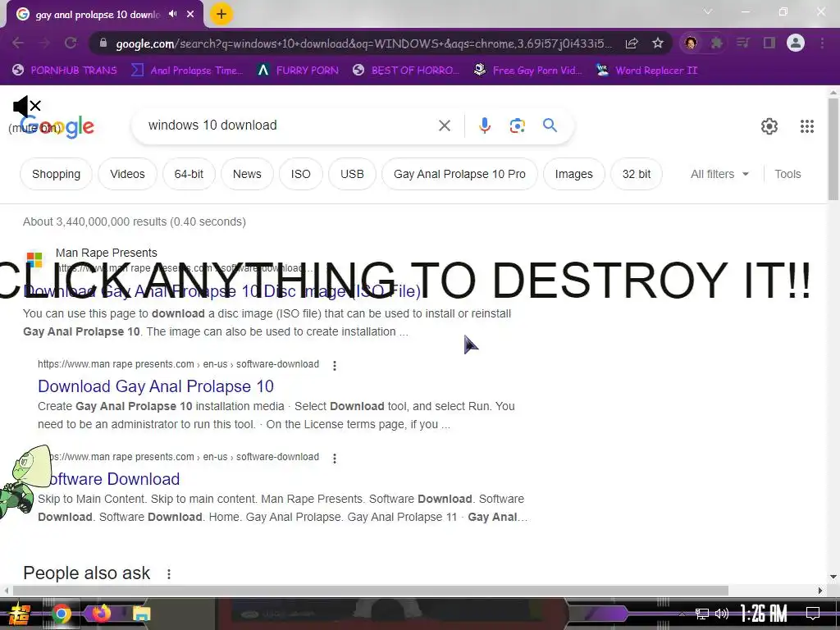
Task: Mute the tab using its speaker icon
Action: coord(172,14)
